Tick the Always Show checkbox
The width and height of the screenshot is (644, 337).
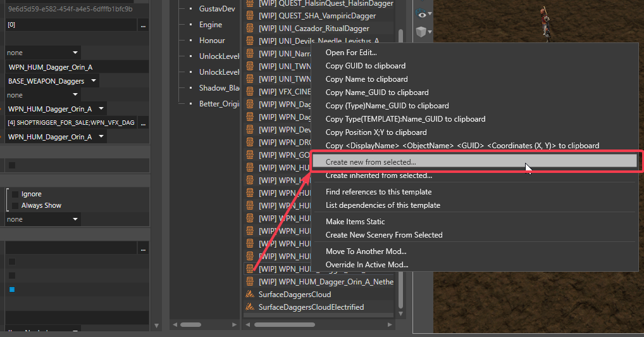pos(15,206)
